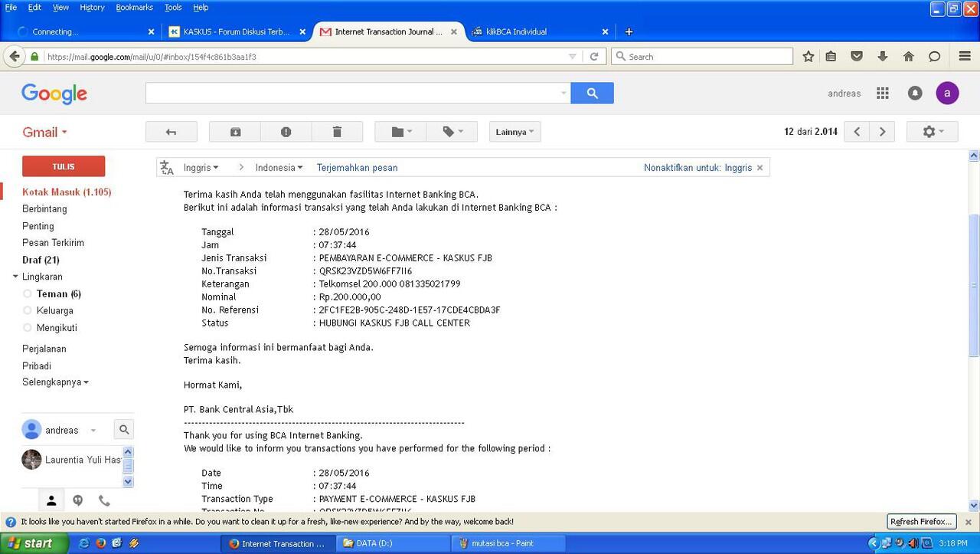Open the Bookmarks menu
The width and height of the screenshot is (980, 554).
click(x=134, y=7)
